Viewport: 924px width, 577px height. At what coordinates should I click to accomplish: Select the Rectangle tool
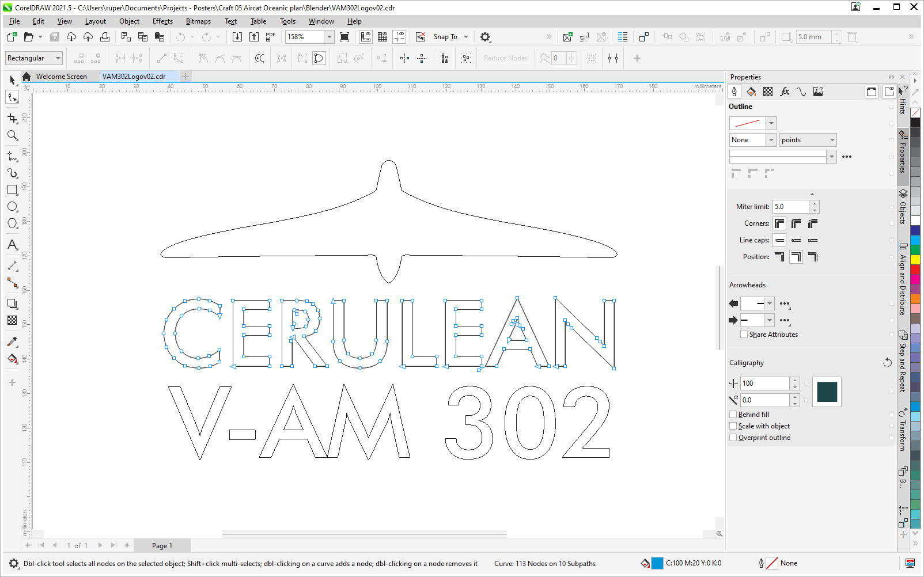pos(12,189)
